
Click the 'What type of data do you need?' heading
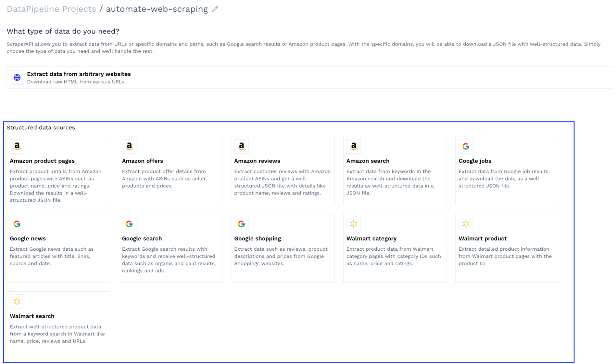coord(63,31)
